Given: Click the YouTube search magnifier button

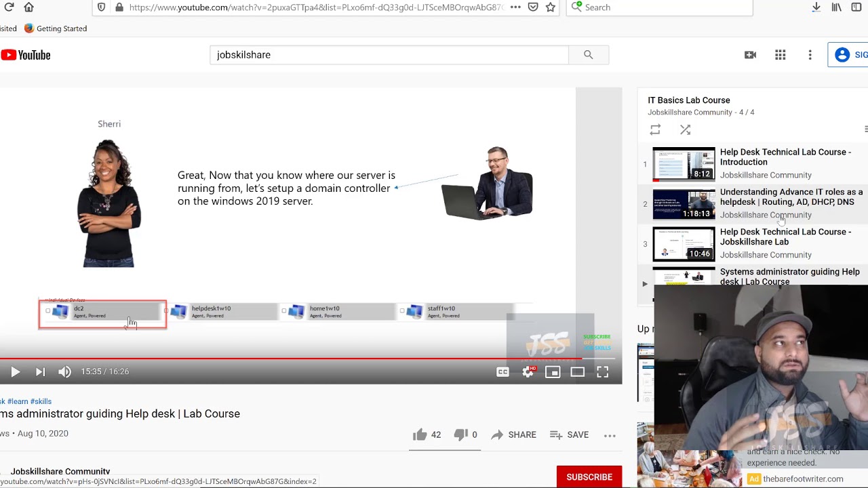Looking at the screenshot, I should 589,55.
